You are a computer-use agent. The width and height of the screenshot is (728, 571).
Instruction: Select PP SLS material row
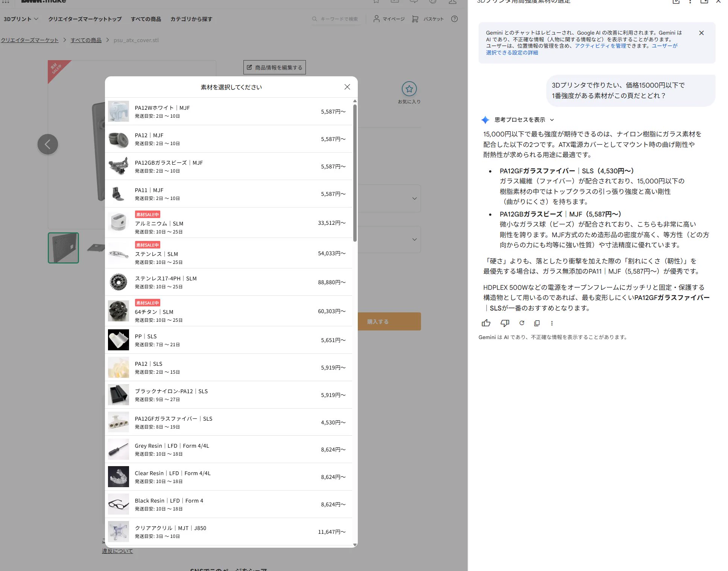(x=229, y=340)
